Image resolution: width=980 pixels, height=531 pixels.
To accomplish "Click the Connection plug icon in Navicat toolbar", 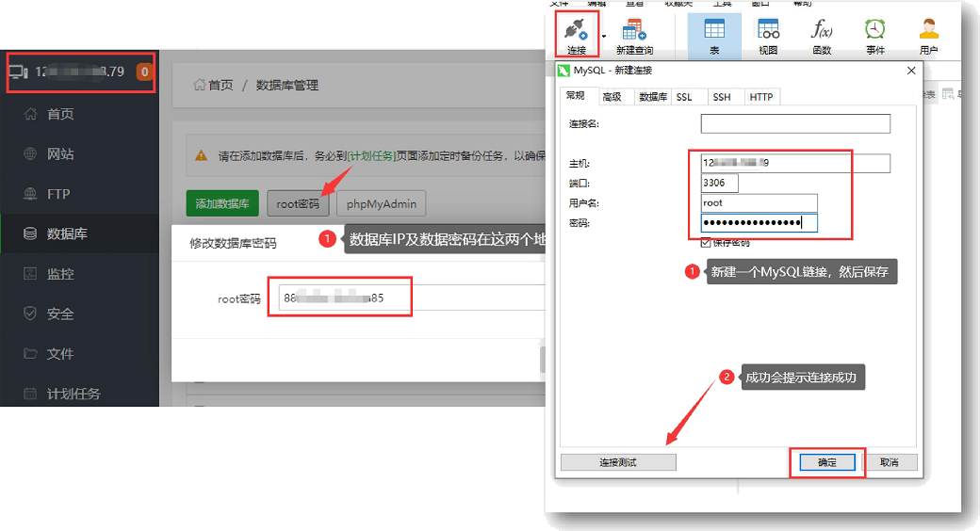I will pos(576,29).
